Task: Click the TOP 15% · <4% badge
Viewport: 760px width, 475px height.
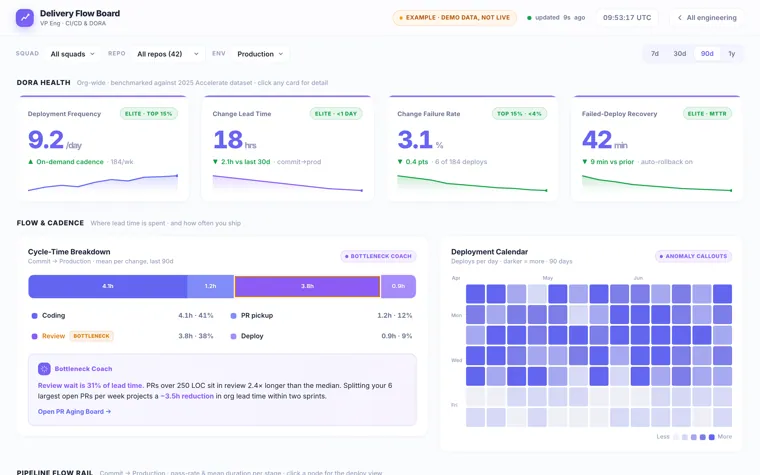Action: click(x=519, y=114)
